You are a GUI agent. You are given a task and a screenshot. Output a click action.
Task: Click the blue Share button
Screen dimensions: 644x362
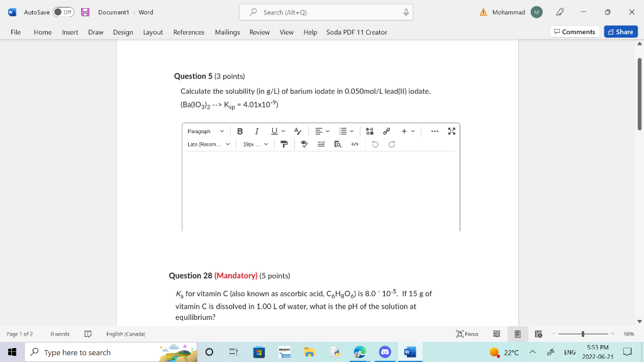[621, 31]
